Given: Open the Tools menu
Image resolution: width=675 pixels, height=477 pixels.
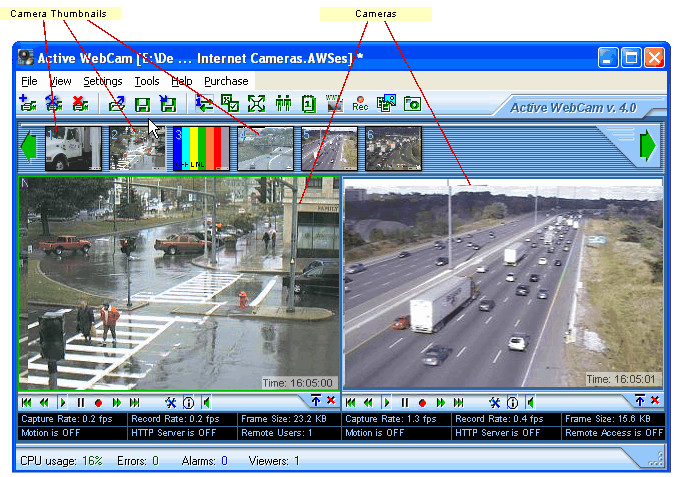Looking at the screenshot, I should pos(147,81).
